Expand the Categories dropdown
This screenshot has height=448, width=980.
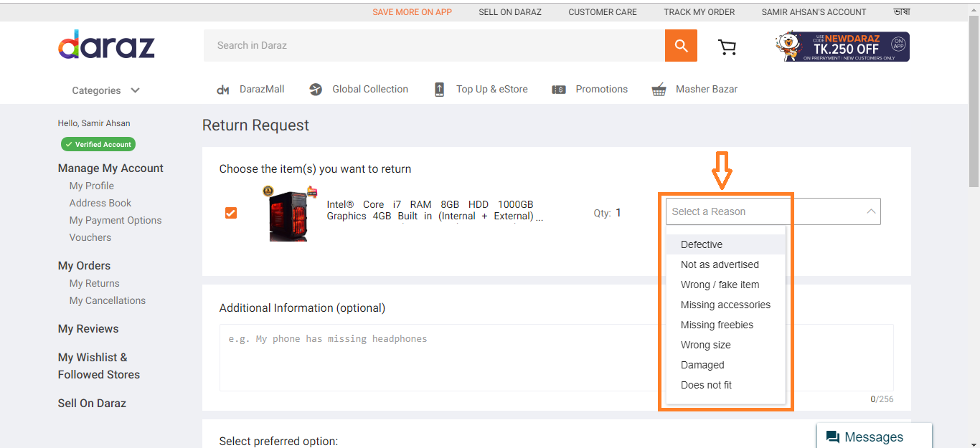click(105, 90)
